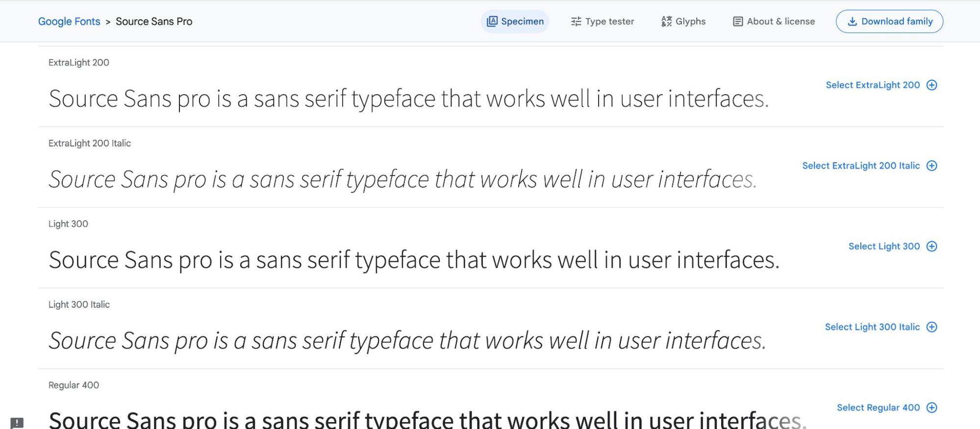
Task: Click the Source Sans Pro breadcrumb title
Action: click(x=154, y=22)
